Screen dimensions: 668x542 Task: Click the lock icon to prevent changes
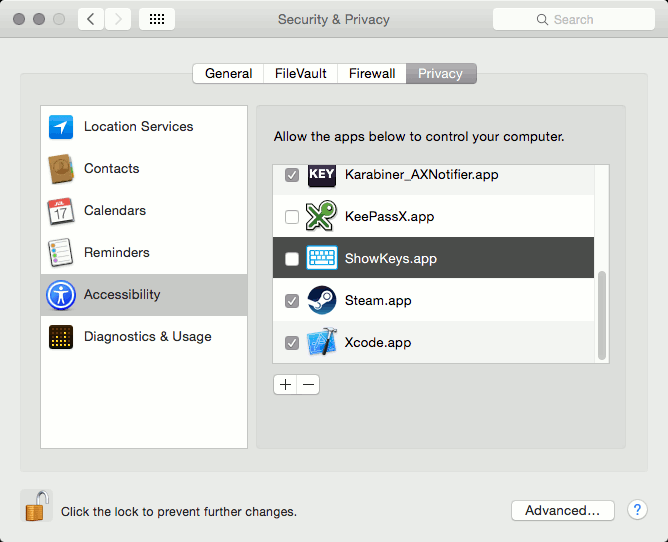pyautogui.click(x=35, y=506)
